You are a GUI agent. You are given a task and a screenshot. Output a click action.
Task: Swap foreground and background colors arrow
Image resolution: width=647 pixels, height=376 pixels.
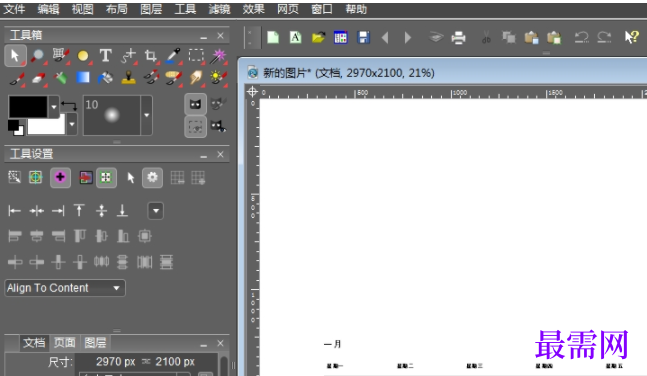(69, 105)
